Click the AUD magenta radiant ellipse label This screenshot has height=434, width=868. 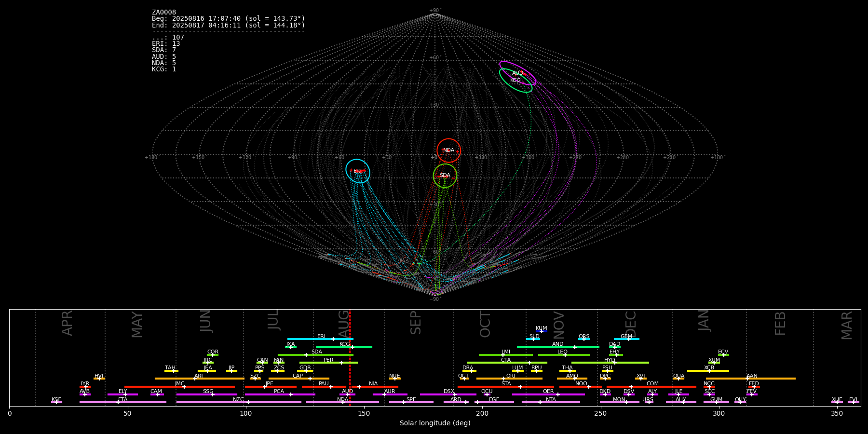(x=517, y=73)
